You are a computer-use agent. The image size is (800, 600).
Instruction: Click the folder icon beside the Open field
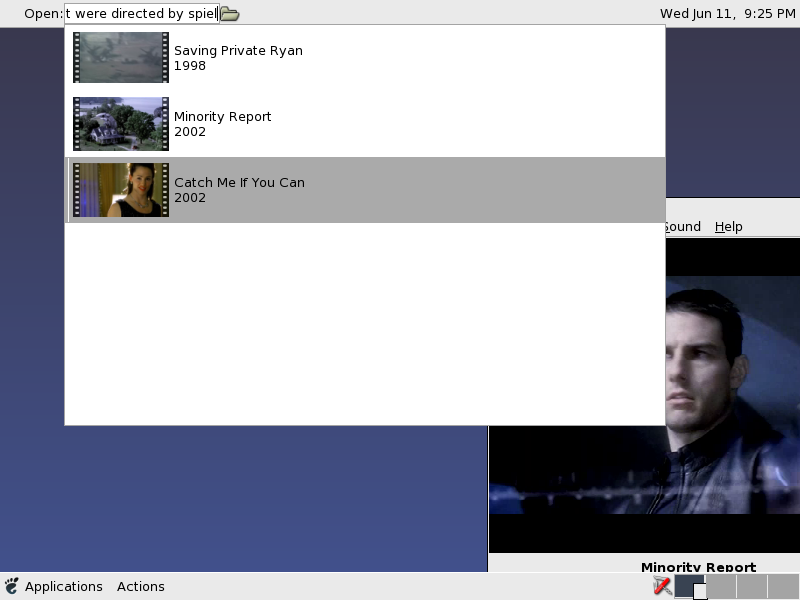(x=229, y=14)
